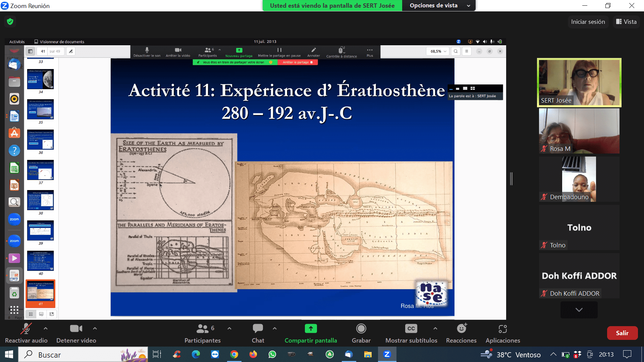Image resolution: width=644 pixels, height=362 pixels.
Task: Select Rosa M video thumbnail
Action: pos(579,131)
